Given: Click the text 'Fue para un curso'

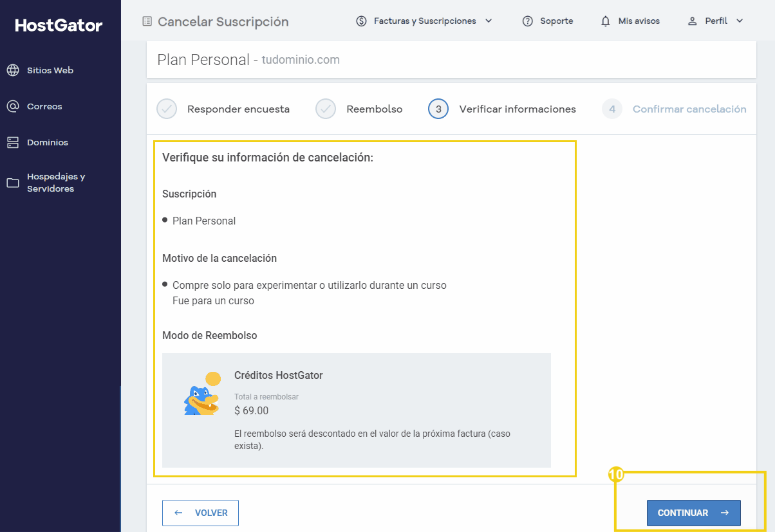Looking at the screenshot, I should point(213,300).
